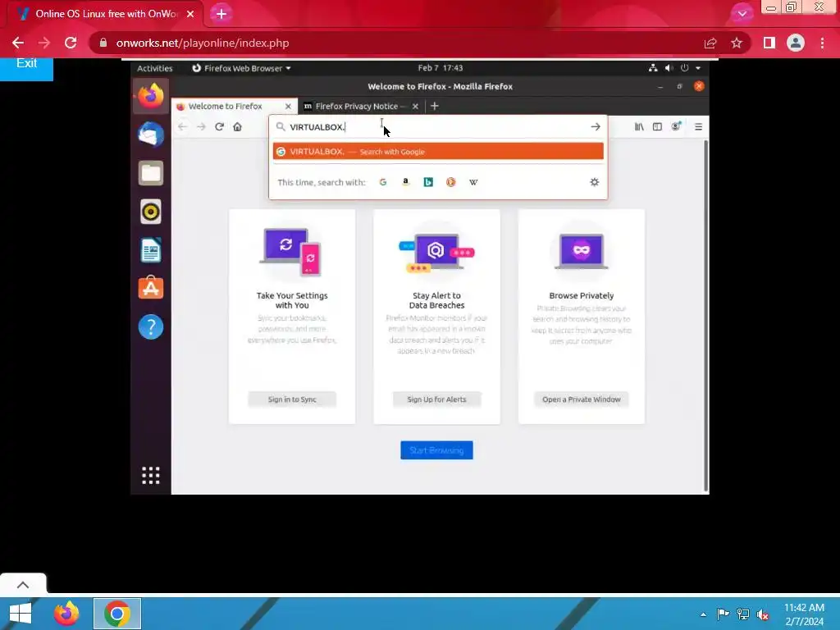Image resolution: width=840 pixels, height=630 pixels.
Task: Open Chrome profile avatar
Action: [796, 43]
